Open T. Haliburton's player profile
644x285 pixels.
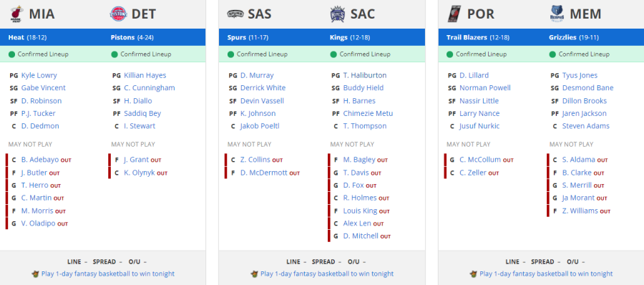pyautogui.click(x=365, y=75)
